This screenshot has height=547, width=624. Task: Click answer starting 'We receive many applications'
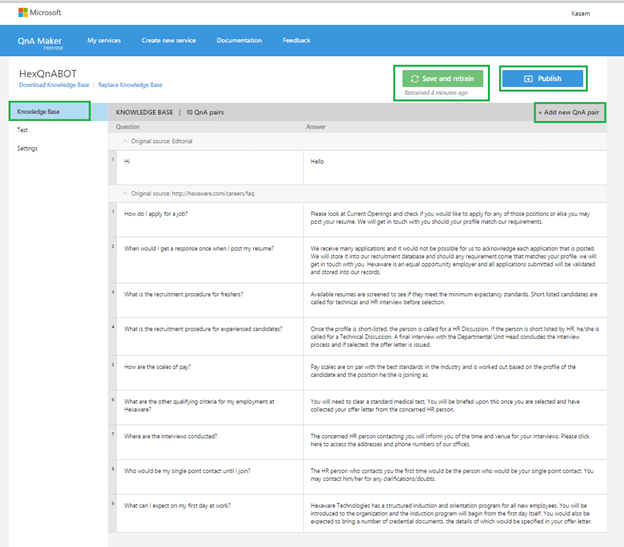tap(455, 260)
